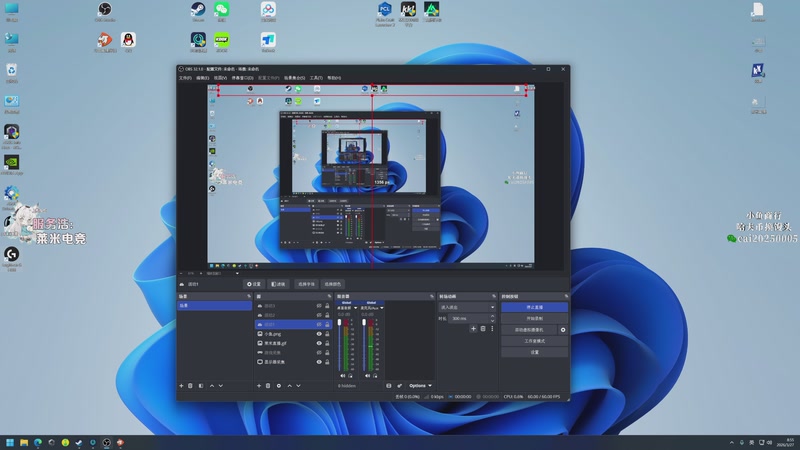Open source properties gear in sources toolbar
800x450 pixels.
coord(281,385)
